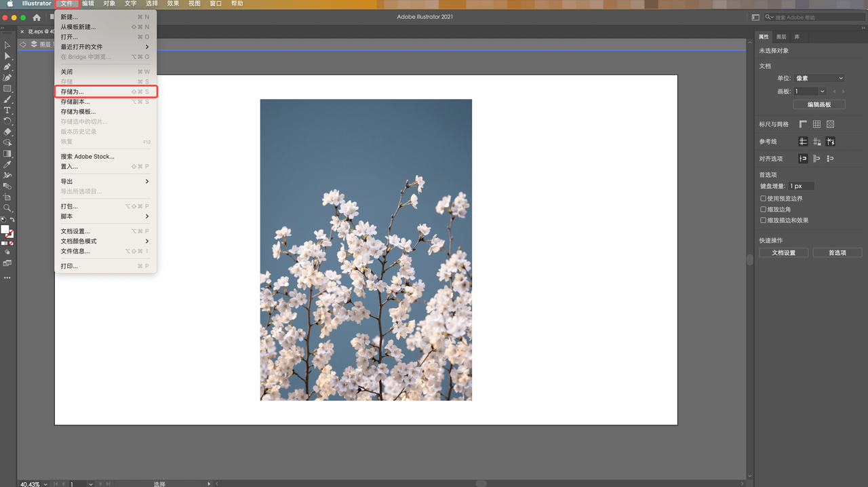The height and width of the screenshot is (487, 868).
Task: Click the white fill color swatch
Action: (x=5, y=229)
